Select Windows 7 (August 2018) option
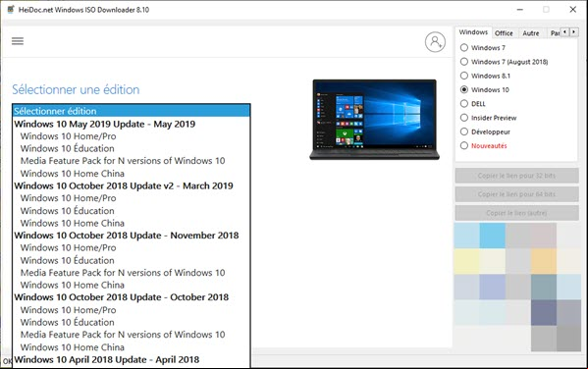This screenshot has width=588, height=369. (x=464, y=62)
